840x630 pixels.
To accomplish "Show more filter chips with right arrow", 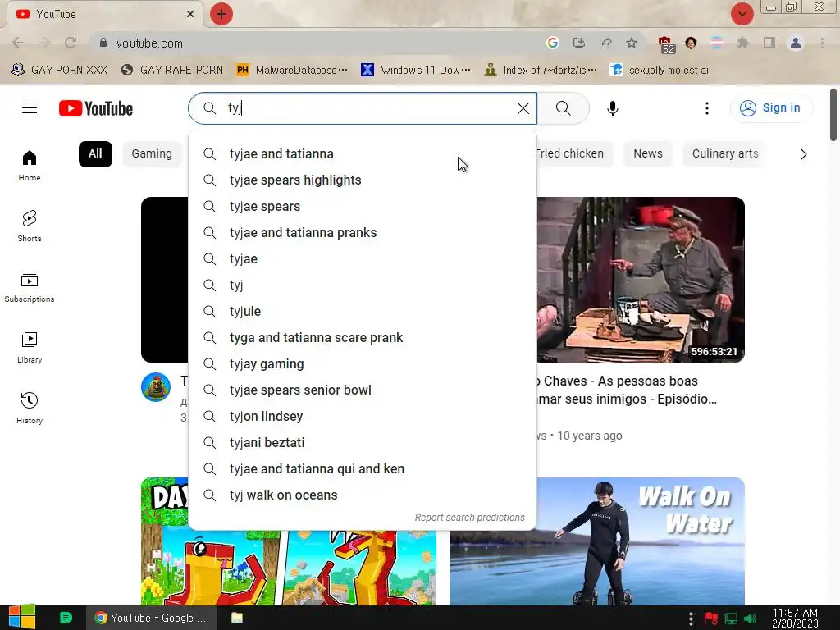I will click(803, 154).
